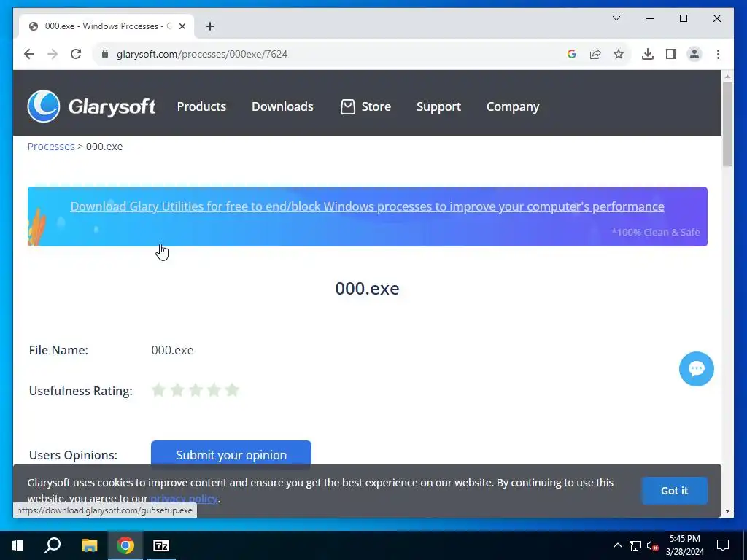Rate three stars usefulness
Screen dimensions: 747x560
(x=196, y=390)
